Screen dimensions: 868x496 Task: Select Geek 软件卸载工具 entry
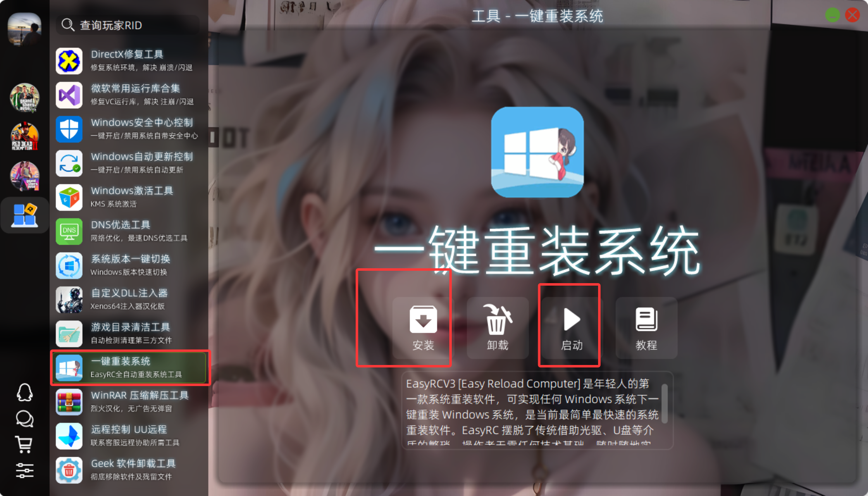(129, 470)
